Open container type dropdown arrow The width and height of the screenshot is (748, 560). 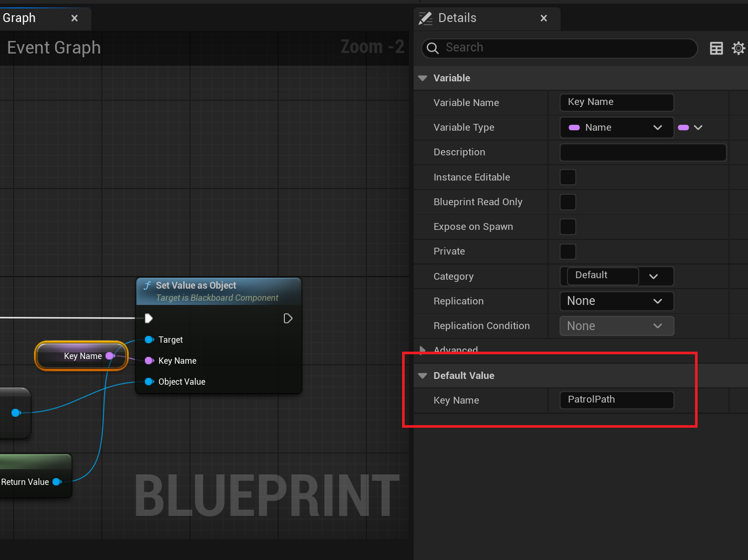pyautogui.click(x=698, y=128)
